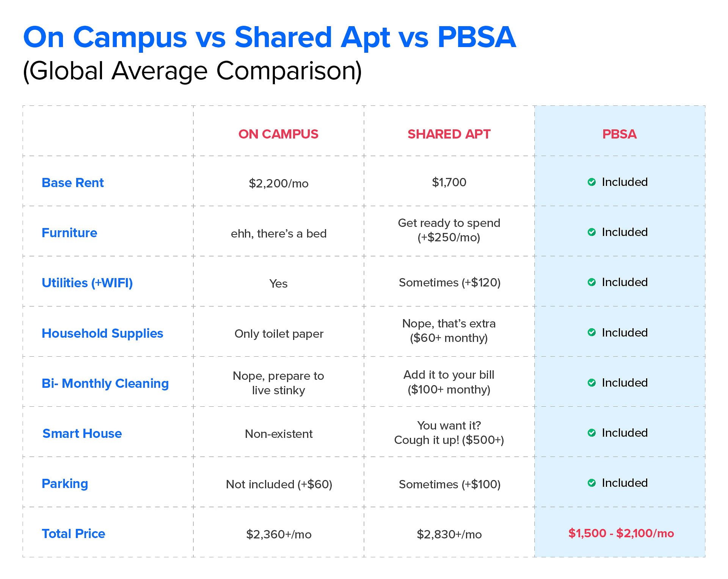Click the Total Price row label
The image size is (728, 579).
coord(73,533)
